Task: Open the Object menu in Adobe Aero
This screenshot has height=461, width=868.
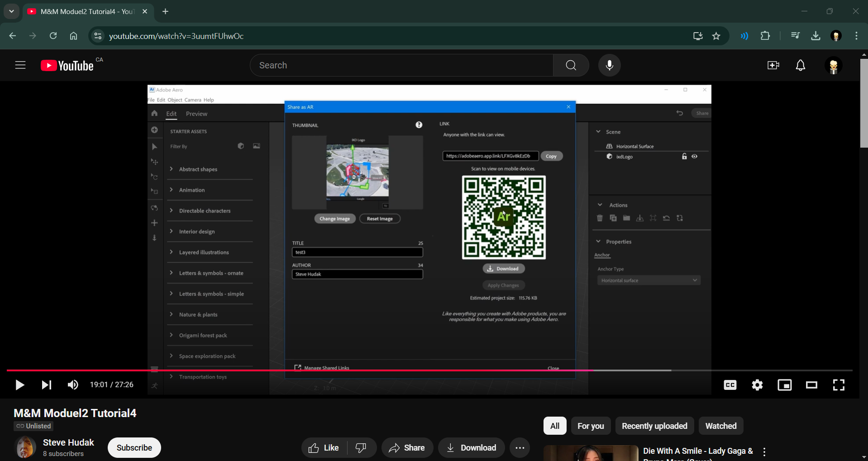Action: coord(175,100)
